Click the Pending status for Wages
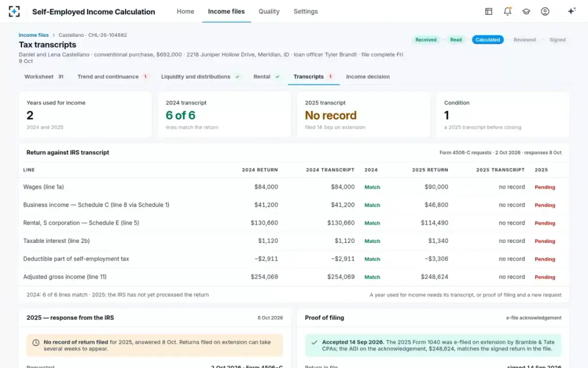 [545, 187]
